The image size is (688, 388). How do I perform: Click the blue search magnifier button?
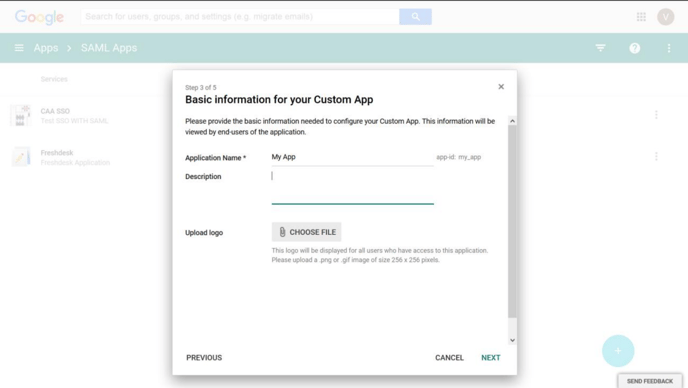pyautogui.click(x=415, y=17)
